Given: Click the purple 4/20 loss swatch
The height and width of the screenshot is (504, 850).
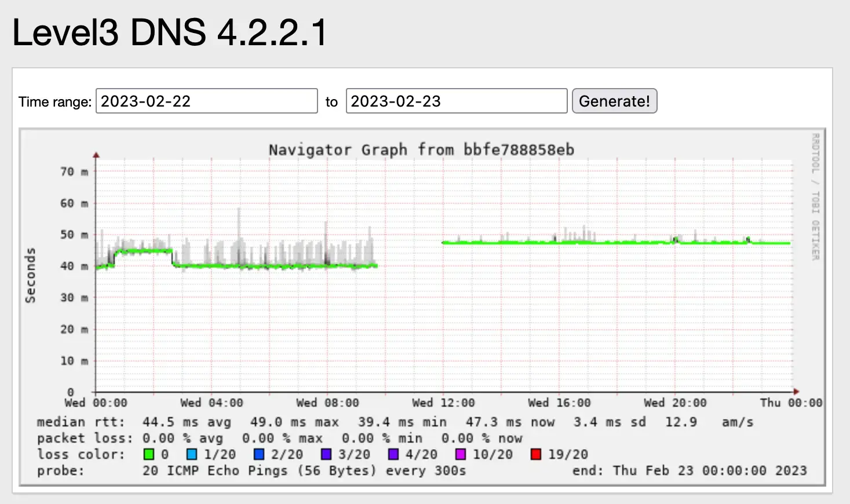Looking at the screenshot, I should pos(393,454).
